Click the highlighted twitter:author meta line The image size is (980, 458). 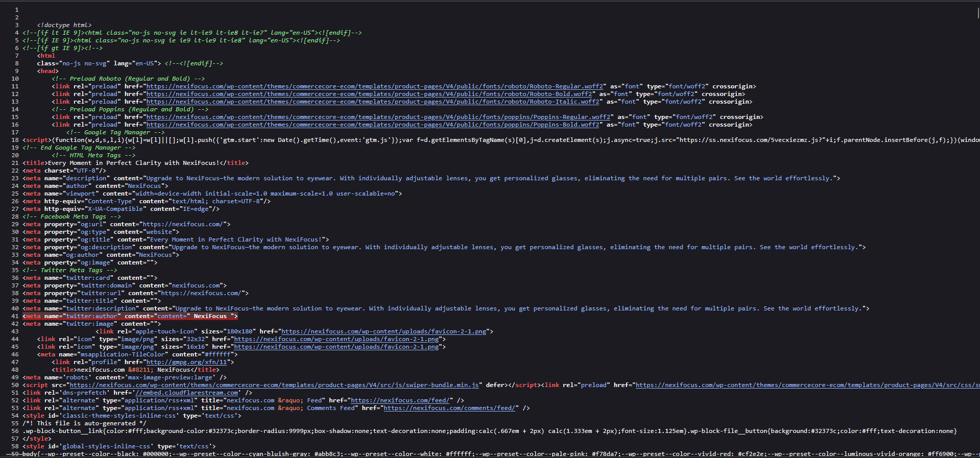click(130, 316)
